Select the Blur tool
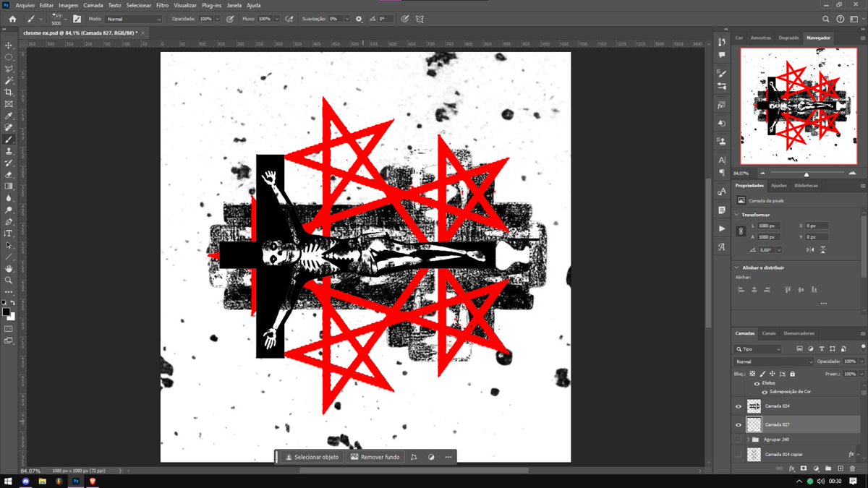Screen dimensions: 868x488 click(x=9, y=197)
